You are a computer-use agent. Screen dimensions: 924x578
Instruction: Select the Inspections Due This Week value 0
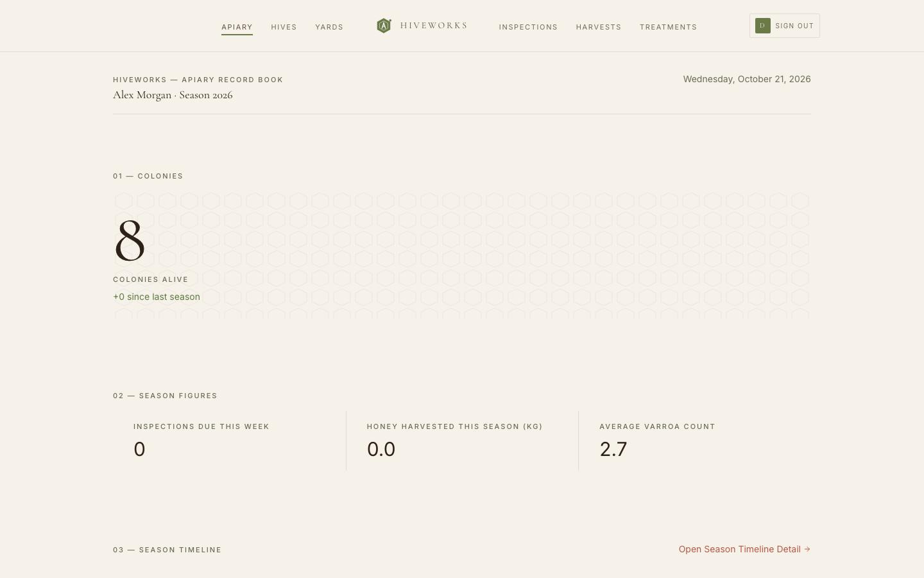click(139, 449)
